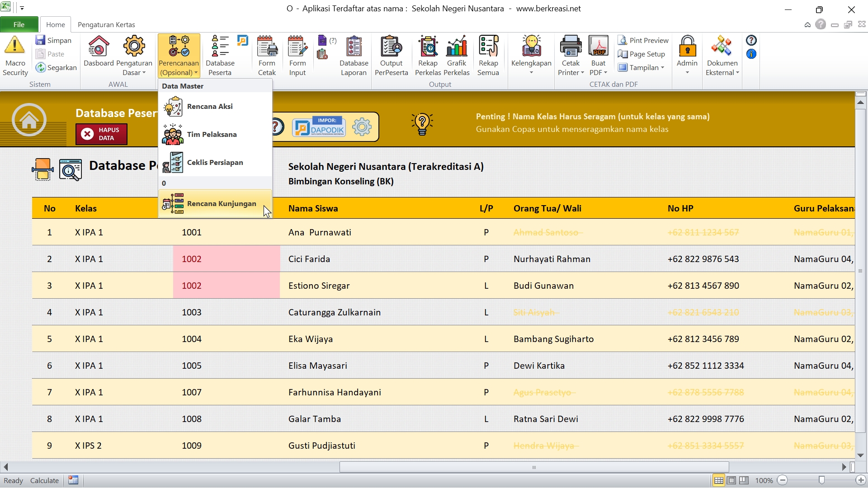Image resolution: width=868 pixels, height=488 pixels.
Task: Switch to the Pengaturan Kertas tab
Action: point(106,24)
